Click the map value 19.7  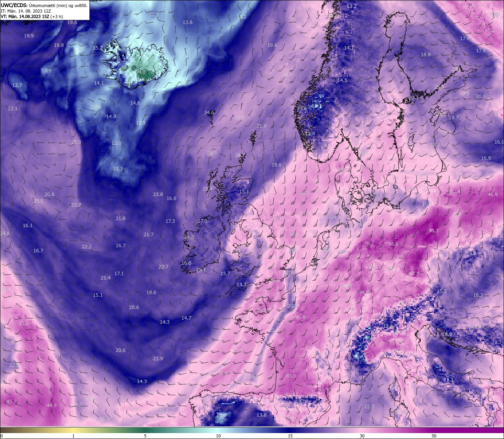(454, 118)
